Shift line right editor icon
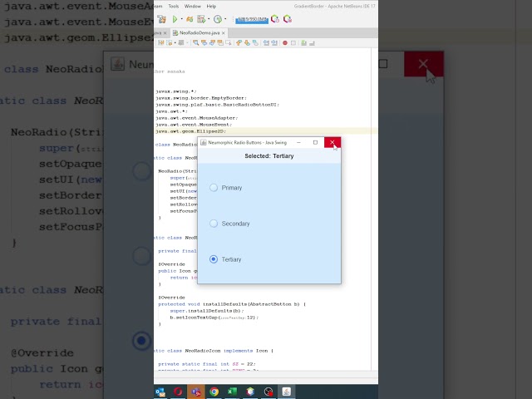Screen dimensions: 532x399 point(274,42)
